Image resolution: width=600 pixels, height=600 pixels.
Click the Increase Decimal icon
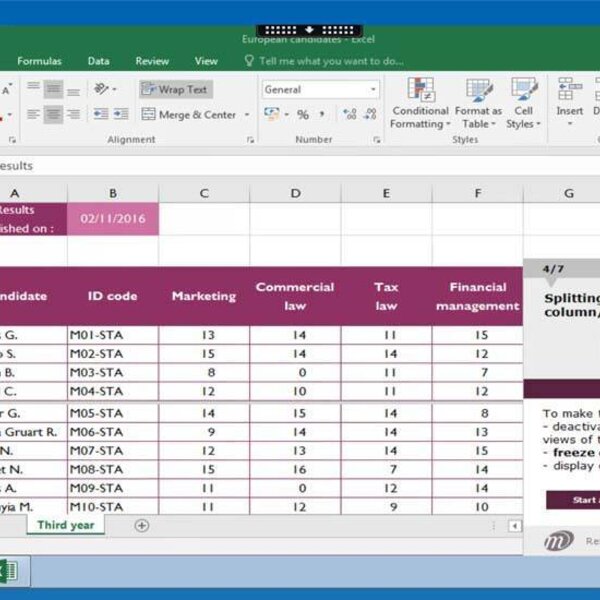coord(350,114)
